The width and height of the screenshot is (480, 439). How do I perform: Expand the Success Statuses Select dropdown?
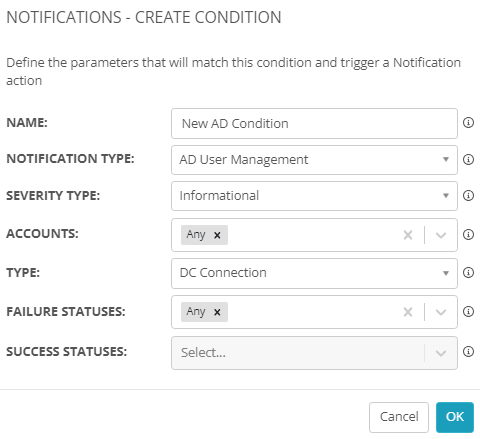(x=314, y=353)
